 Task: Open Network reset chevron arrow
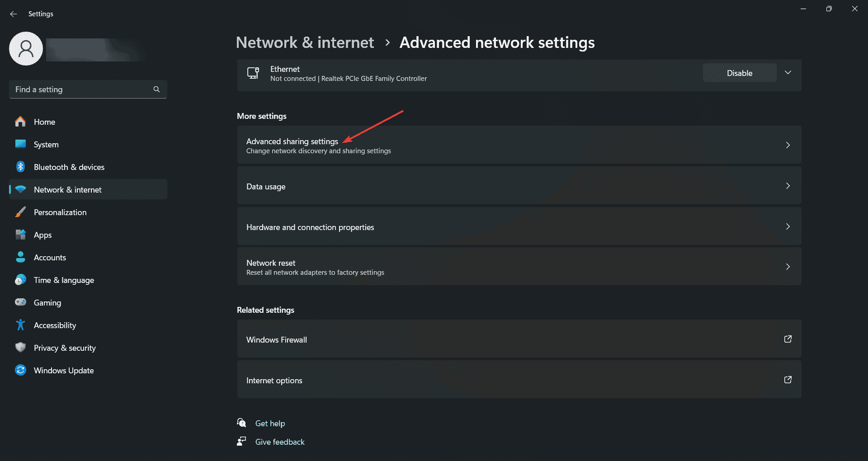pyautogui.click(x=788, y=267)
